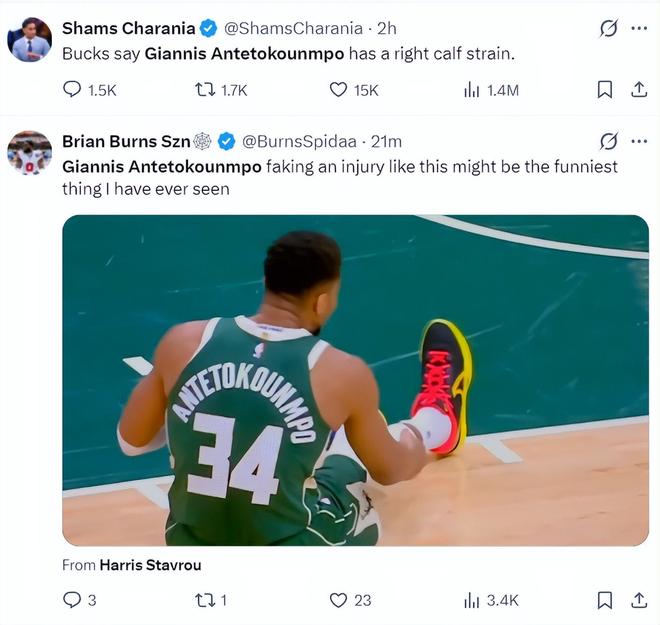660x625 pixels.
Task: Open Grok icon on Shams Charania's tweet
Action: (608, 28)
